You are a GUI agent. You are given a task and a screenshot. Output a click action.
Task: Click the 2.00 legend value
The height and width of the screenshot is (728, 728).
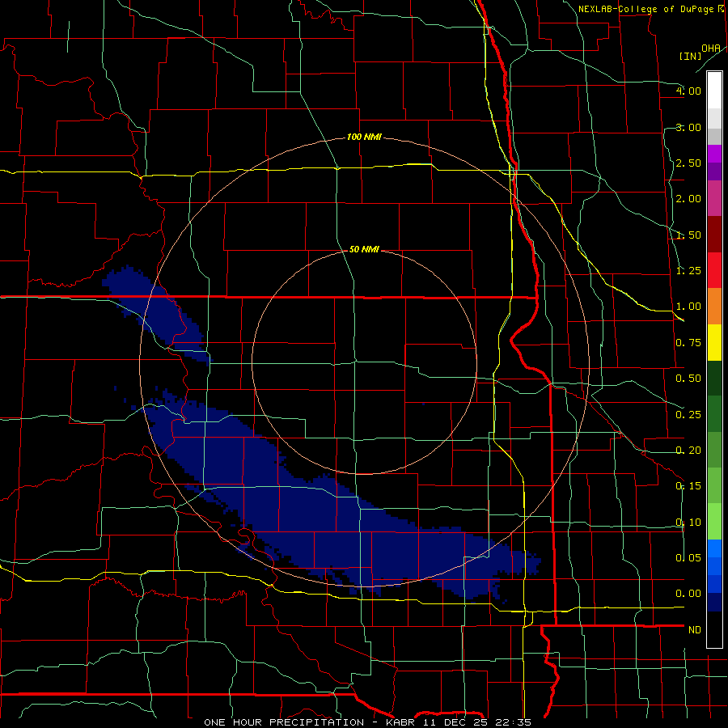pyautogui.click(x=688, y=199)
